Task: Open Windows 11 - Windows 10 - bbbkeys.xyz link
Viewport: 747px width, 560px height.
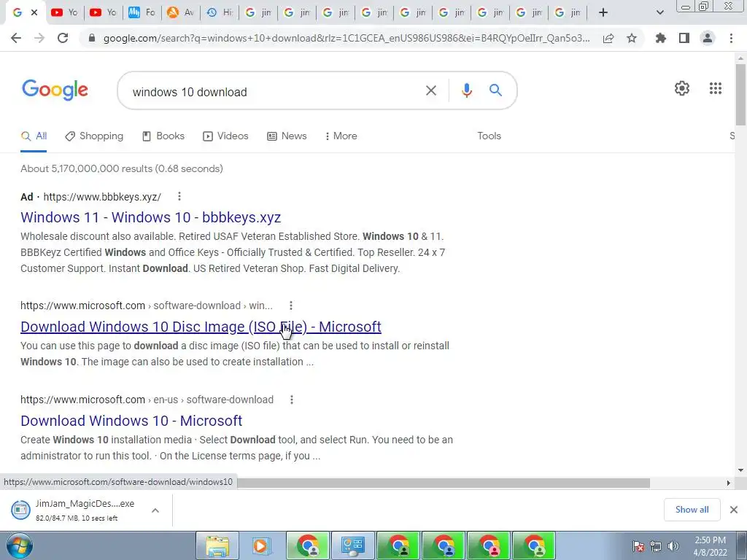Action: [x=150, y=217]
